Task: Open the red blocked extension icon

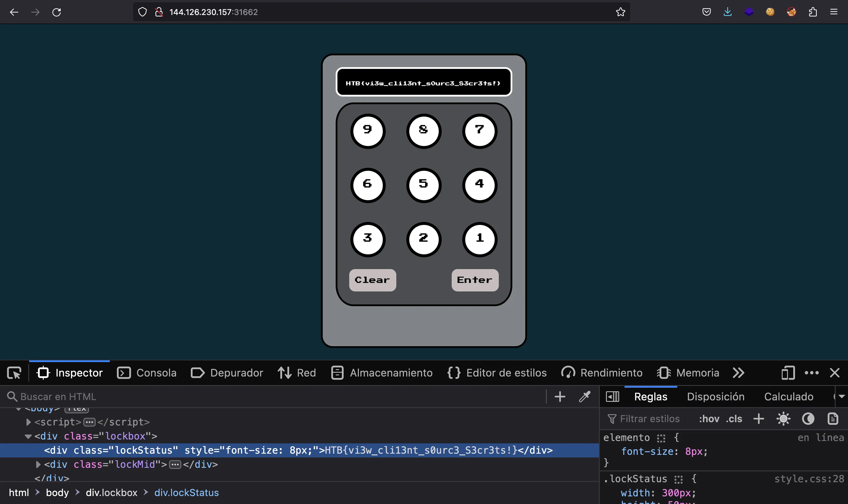Action: tap(791, 12)
